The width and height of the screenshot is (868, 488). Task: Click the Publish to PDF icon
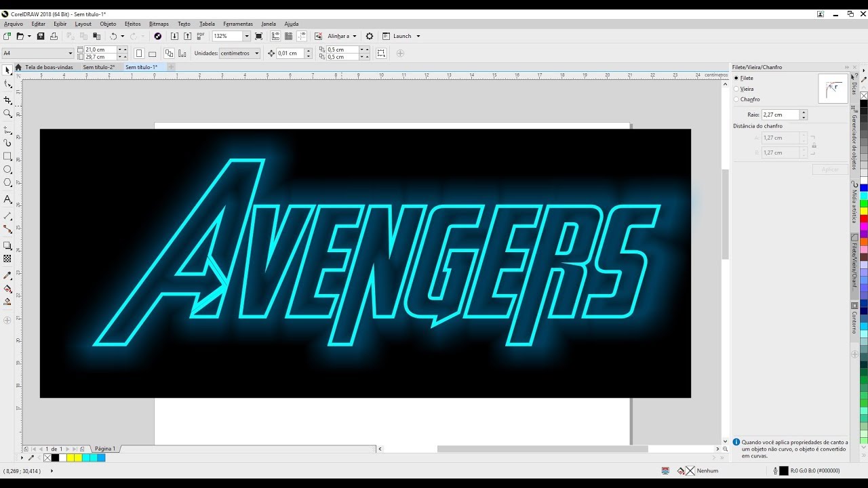(201, 36)
